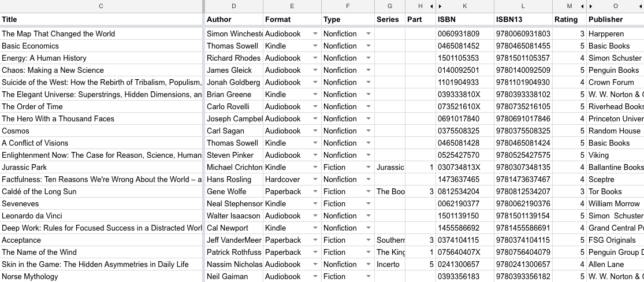
Task: Open Format dropdown for Caldé of the Long Sun
Action: 315,191
